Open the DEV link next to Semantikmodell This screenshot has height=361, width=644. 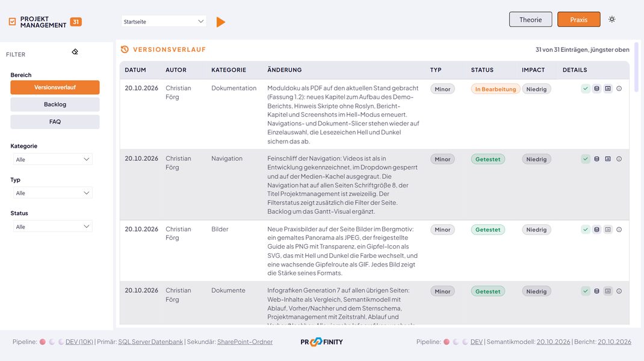477,342
